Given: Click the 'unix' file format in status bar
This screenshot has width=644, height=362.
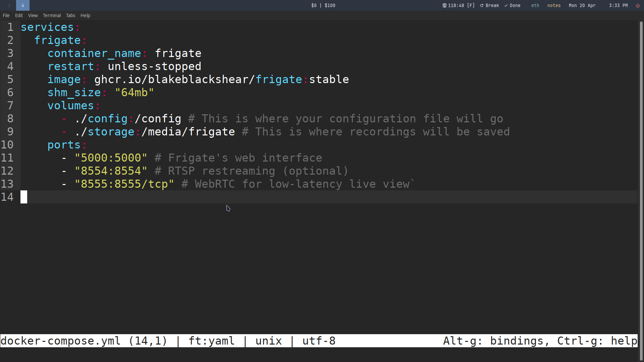Looking at the screenshot, I should (269, 341).
